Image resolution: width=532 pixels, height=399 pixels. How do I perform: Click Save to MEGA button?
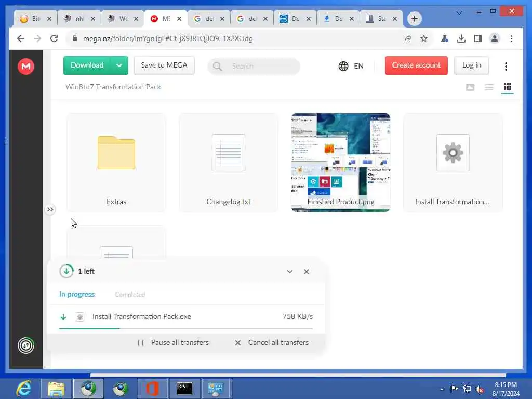[164, 65]
